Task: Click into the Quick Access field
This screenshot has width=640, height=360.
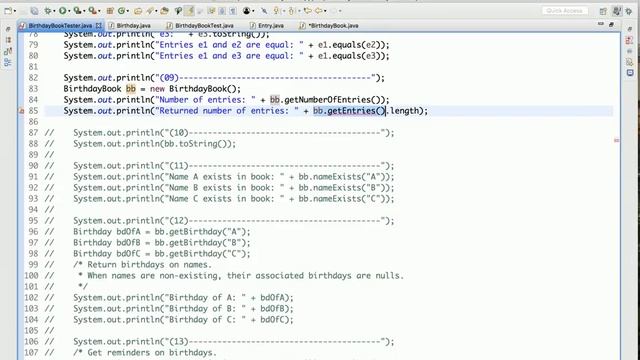Action: pyautogui.click(x=565, y=11)
